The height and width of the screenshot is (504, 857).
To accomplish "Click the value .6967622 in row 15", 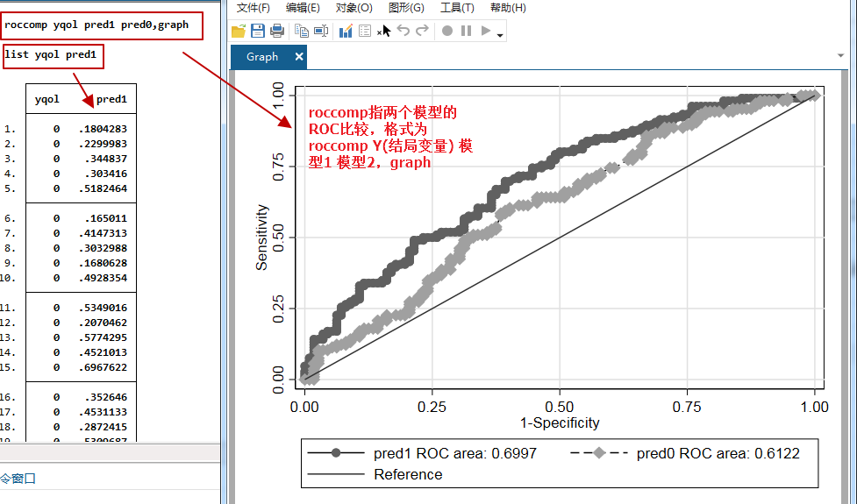I will [x=103, y=367].
